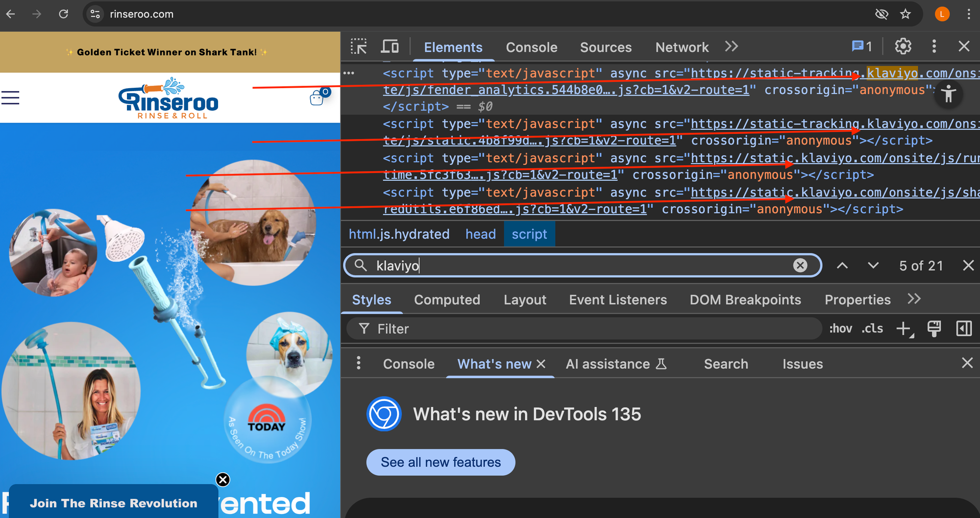
Task: Click the Rinseroo logo
Action: click(169, 98)
